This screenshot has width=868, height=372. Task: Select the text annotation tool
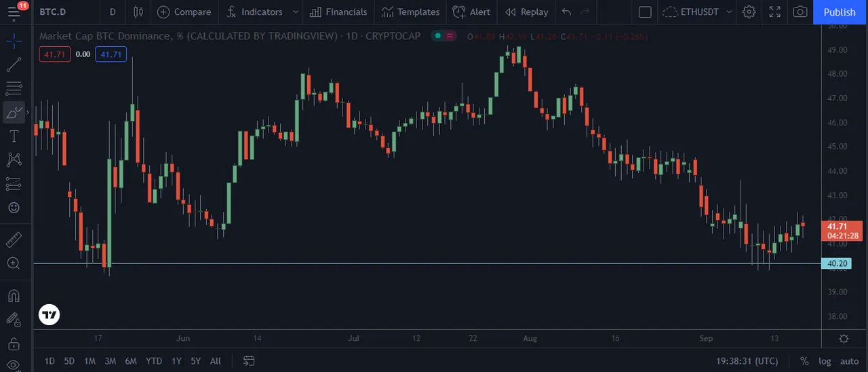coord(14,136)
